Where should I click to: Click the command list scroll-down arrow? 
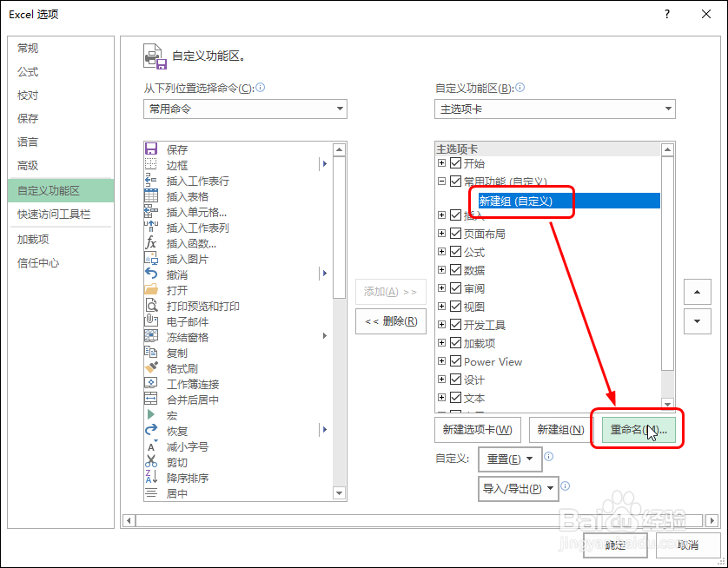(340, 492)
